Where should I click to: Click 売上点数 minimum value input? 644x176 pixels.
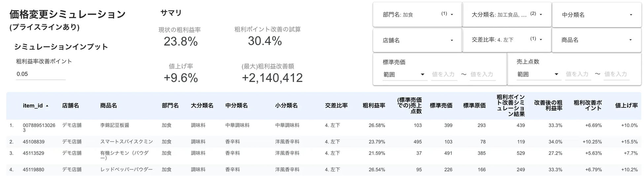[x=578, y=74]
